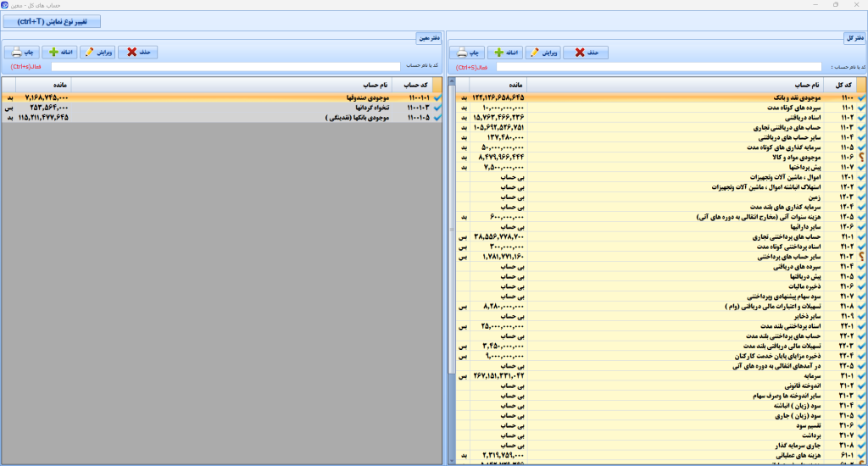
Task: Click the balance 267,151,331,042 of سرمایه
Action: click(x=498, y=376)
